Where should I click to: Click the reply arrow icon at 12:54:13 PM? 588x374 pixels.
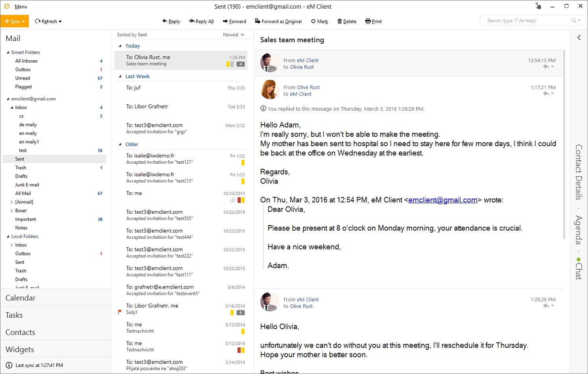[x=546, y=67]
